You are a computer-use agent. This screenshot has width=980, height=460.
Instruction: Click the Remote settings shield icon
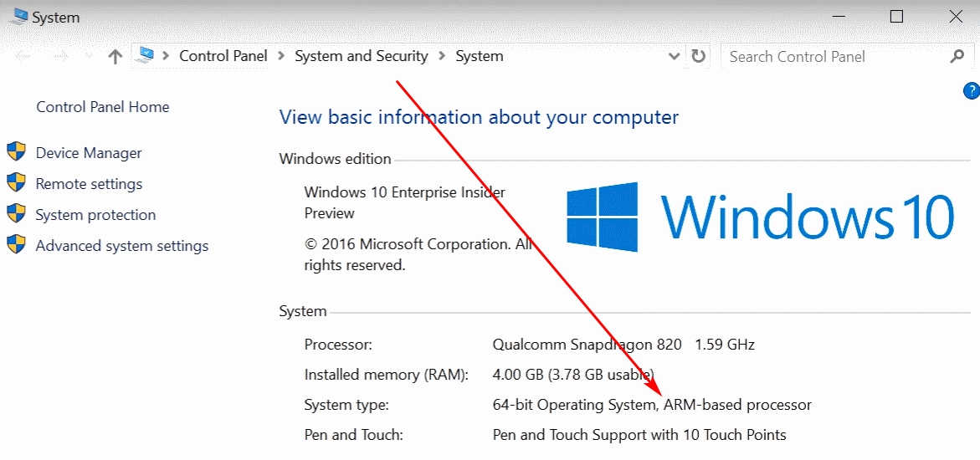(16, 183)
